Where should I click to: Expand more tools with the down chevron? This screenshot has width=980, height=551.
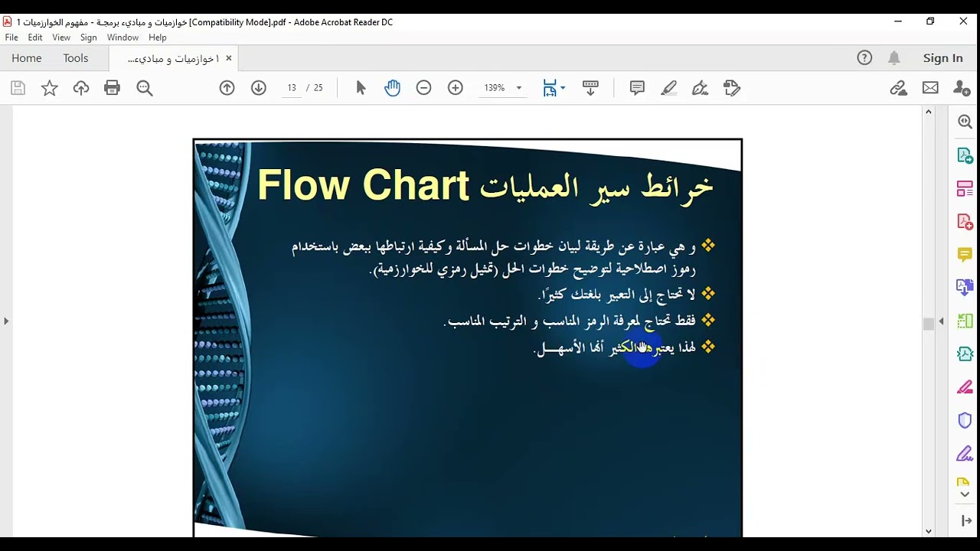point(965,494)
